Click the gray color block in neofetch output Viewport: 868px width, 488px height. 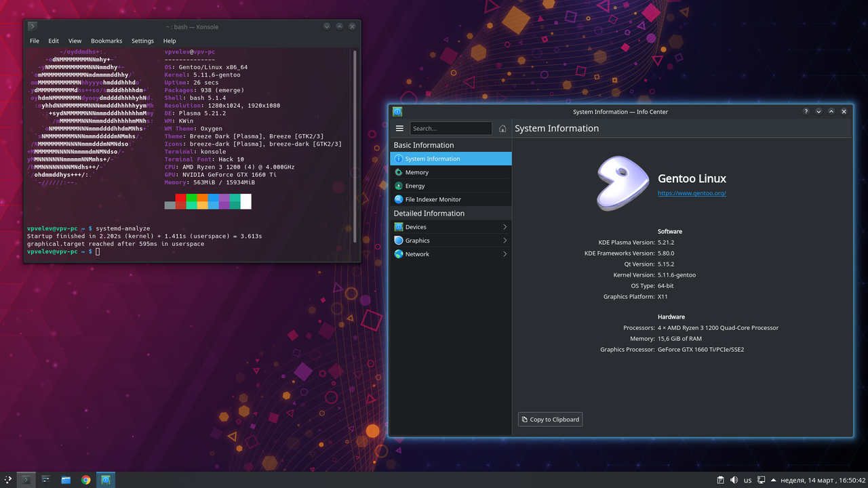(x=170, y=205)
